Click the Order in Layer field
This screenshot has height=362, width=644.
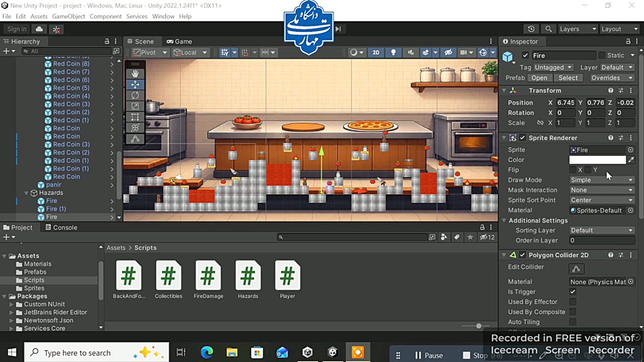click(602, 240)
